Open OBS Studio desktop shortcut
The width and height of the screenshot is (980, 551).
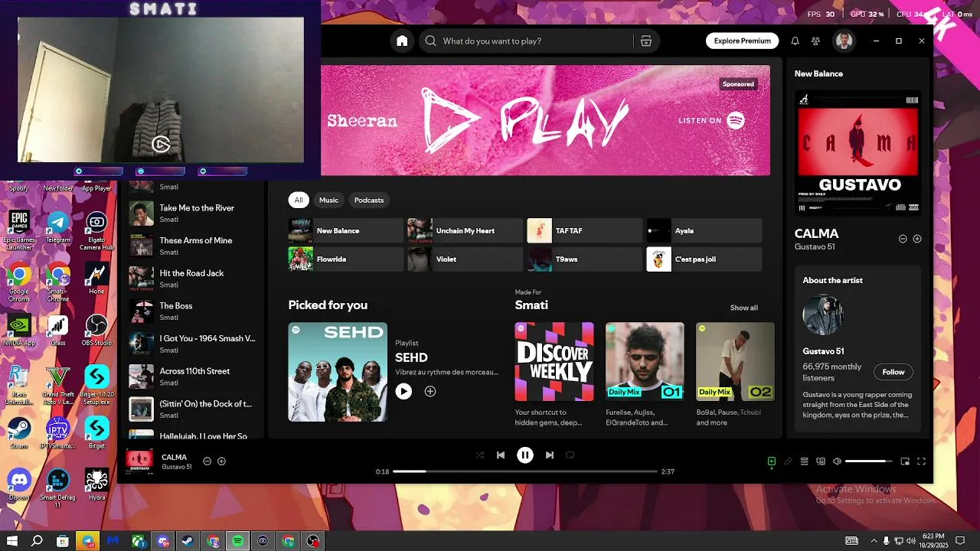pos(96,331)
